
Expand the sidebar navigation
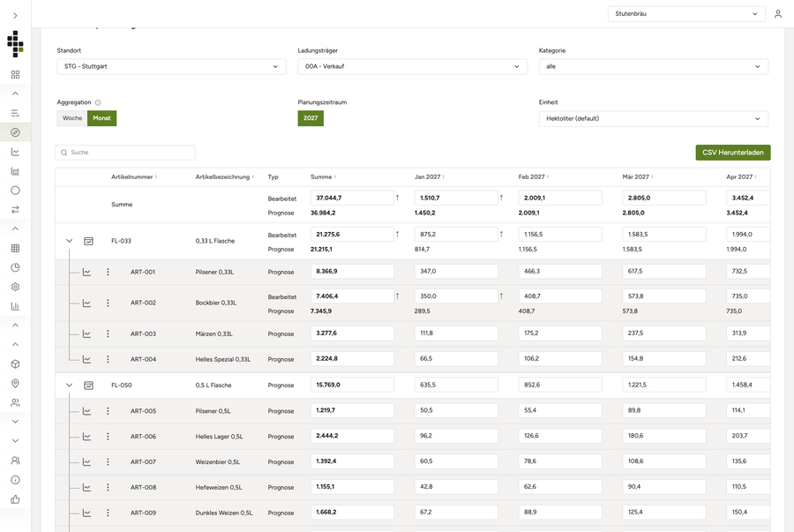pos(15,16)
